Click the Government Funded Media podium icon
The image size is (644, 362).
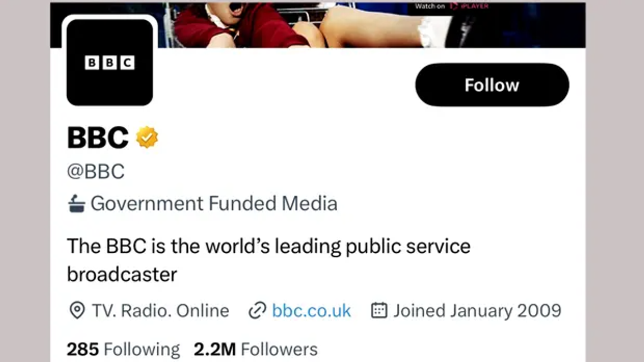[77, 204]
